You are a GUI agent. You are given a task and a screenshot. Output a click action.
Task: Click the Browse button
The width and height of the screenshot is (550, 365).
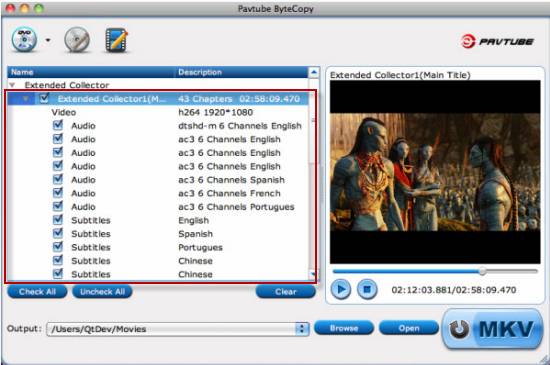(x=344, y=328)
